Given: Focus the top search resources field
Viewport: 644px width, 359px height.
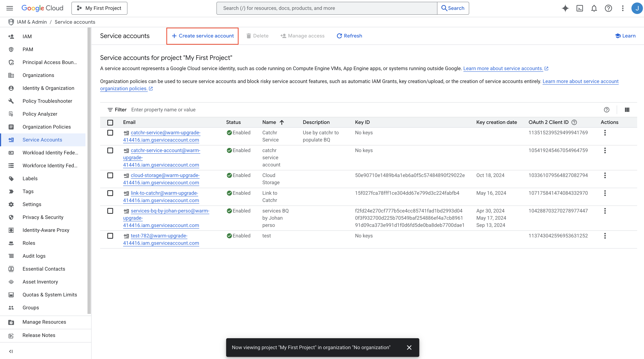Looking at the screenshot, I should (x=327, y=8).
